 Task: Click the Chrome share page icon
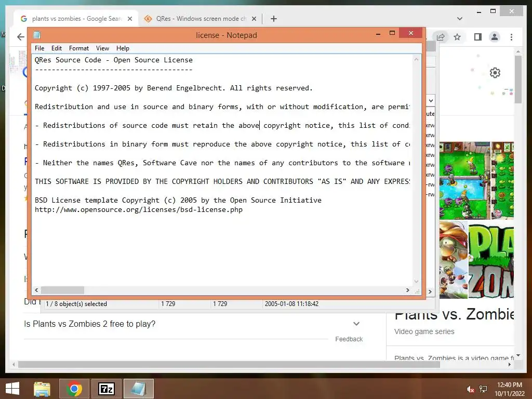pyautogui.click(x=441, y=37)
